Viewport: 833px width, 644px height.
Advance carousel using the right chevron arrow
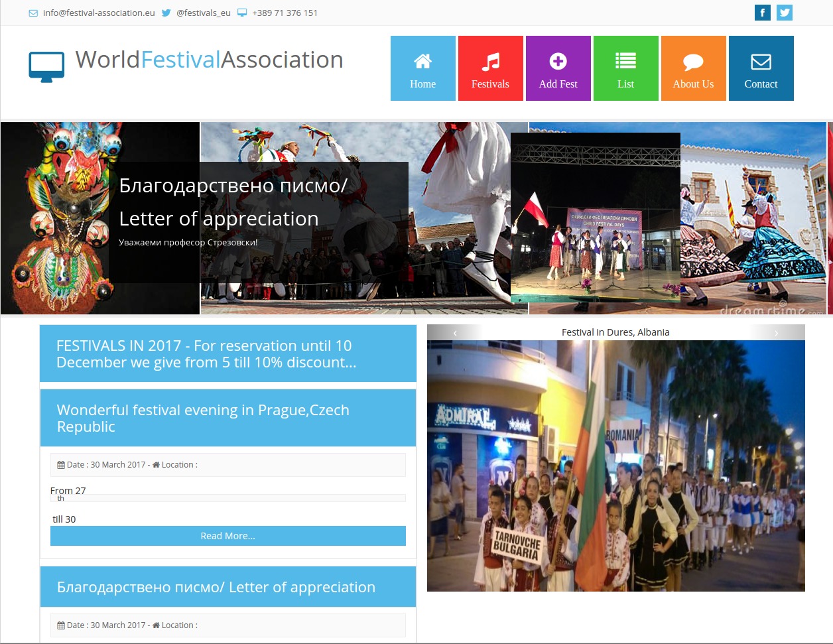click(777, 332)
